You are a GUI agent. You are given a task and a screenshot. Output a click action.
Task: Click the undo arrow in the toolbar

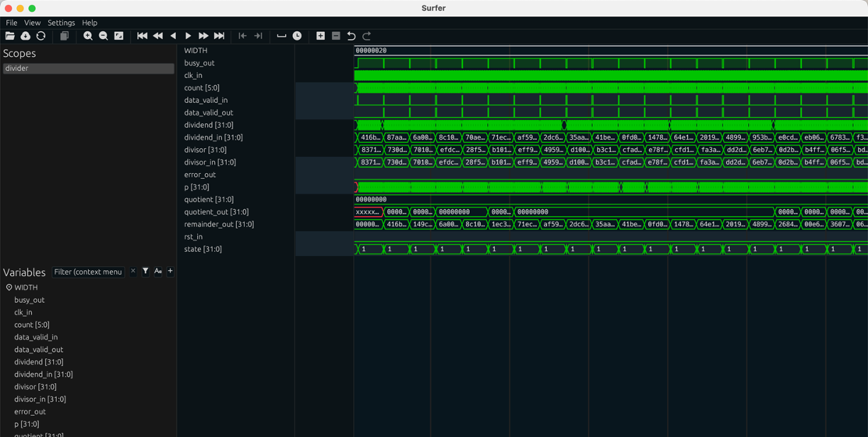351,36
